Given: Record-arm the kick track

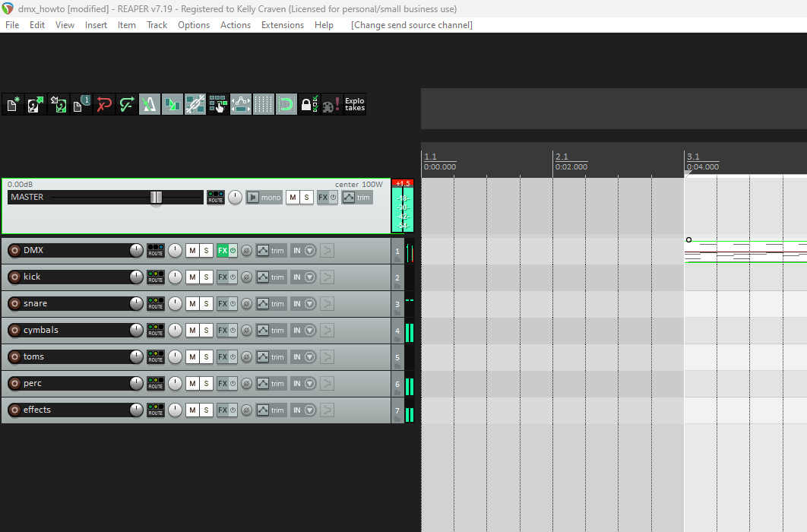Looking at the screenshot, I should point(15,277).
